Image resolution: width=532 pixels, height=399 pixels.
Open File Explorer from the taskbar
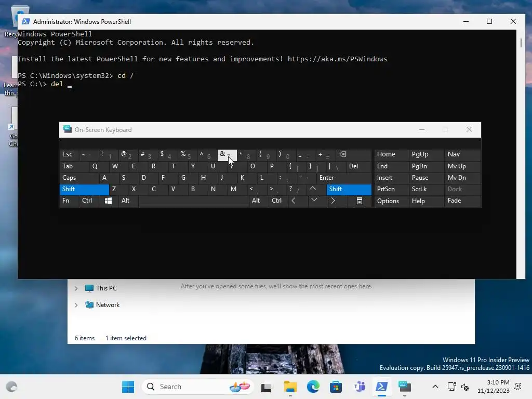[290, 387]
